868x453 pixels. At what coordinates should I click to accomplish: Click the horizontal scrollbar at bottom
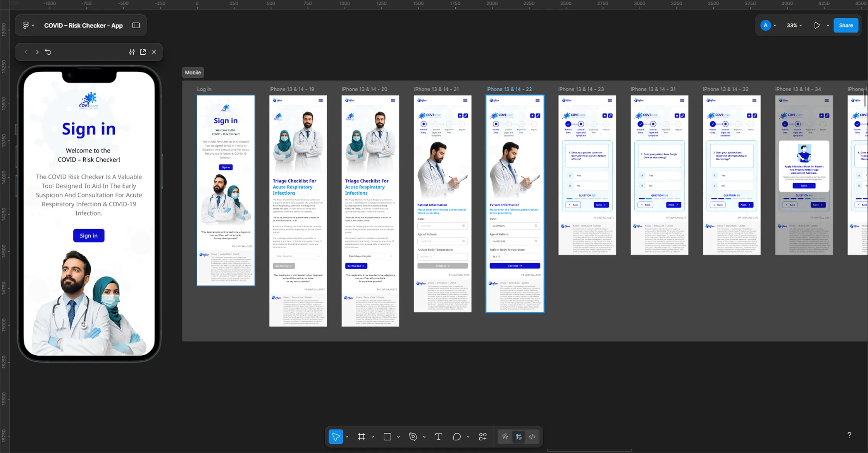pos(589,450)
